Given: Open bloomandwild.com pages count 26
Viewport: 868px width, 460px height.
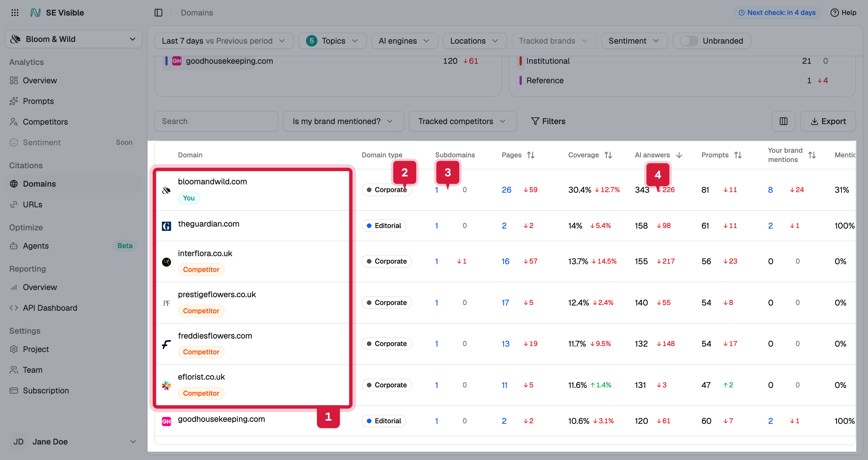Looking at the screenshot, I should [x=506, y=190].
